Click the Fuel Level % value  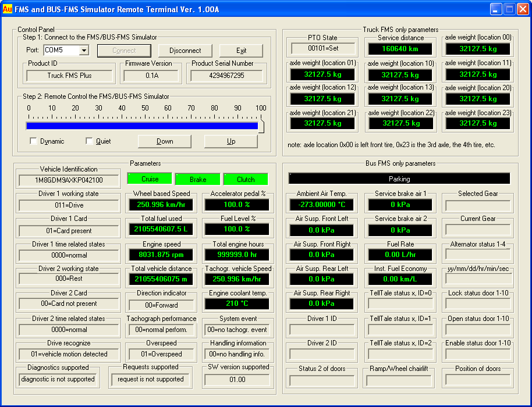(x=237, y=229)
